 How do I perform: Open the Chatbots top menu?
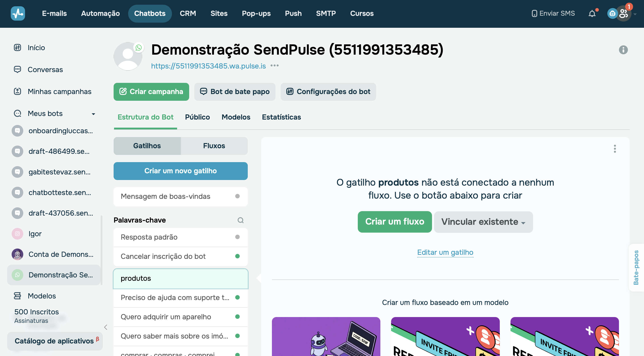tap(150, 13)
